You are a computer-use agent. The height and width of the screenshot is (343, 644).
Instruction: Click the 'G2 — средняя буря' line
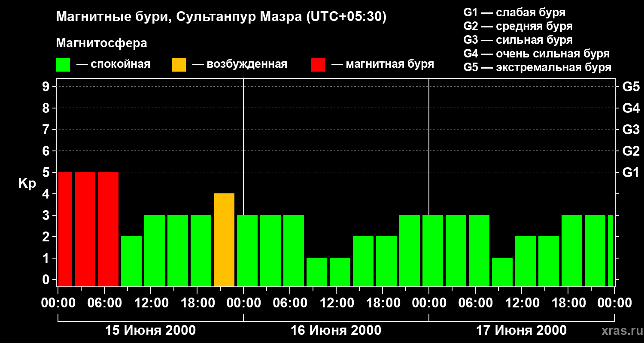[x=518, y=26]
